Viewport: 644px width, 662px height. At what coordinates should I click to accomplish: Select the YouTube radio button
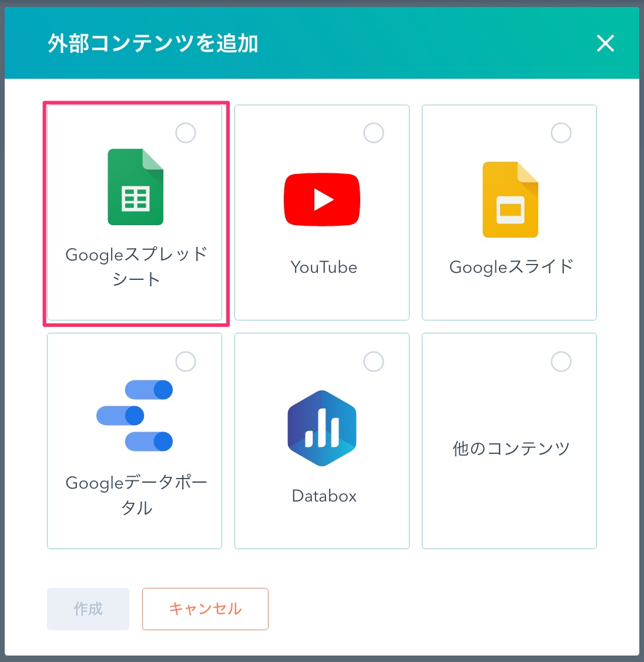pyautogui.click(x=374, y=133)
